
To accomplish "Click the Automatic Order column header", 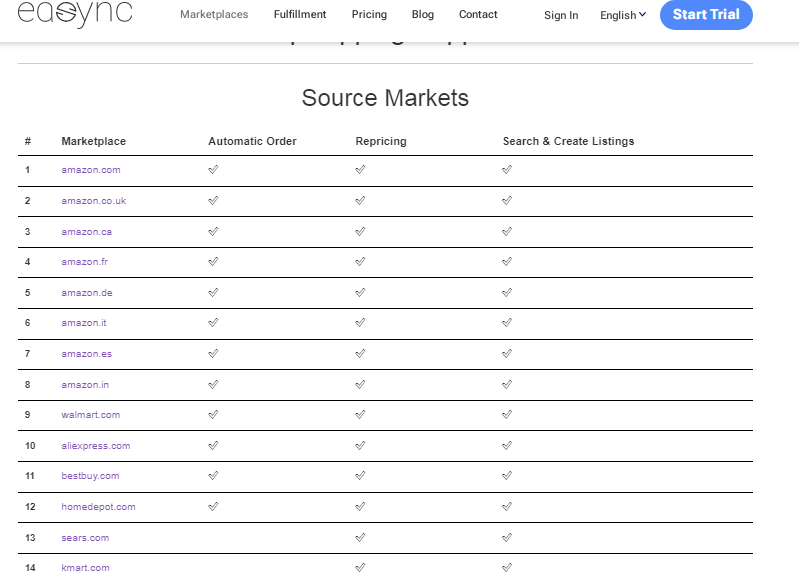I will pos(252,141).
